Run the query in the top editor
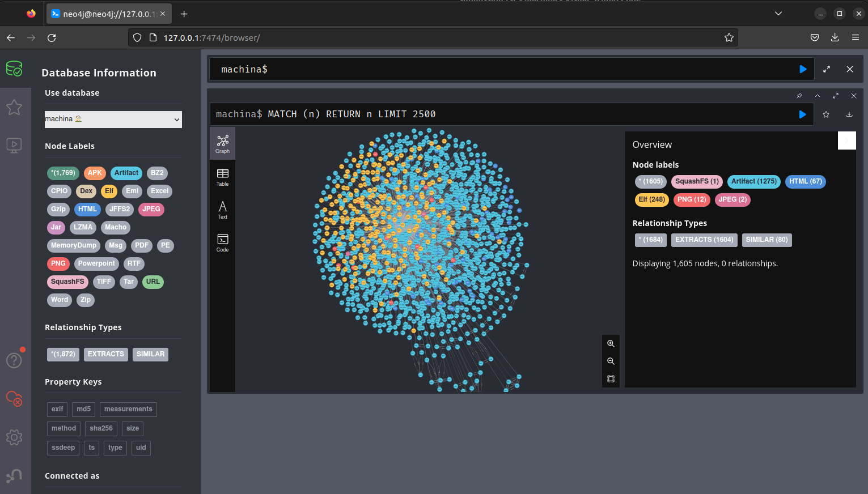 803,69
